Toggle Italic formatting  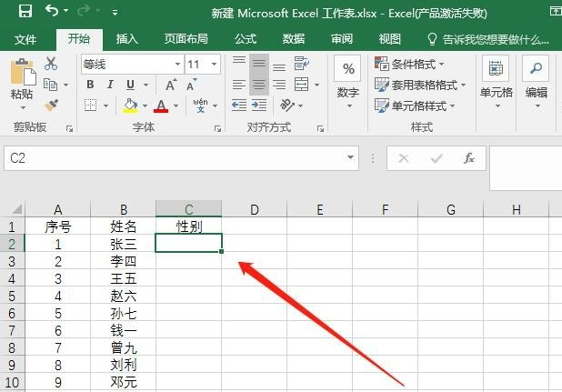click(x=110, y=85)
